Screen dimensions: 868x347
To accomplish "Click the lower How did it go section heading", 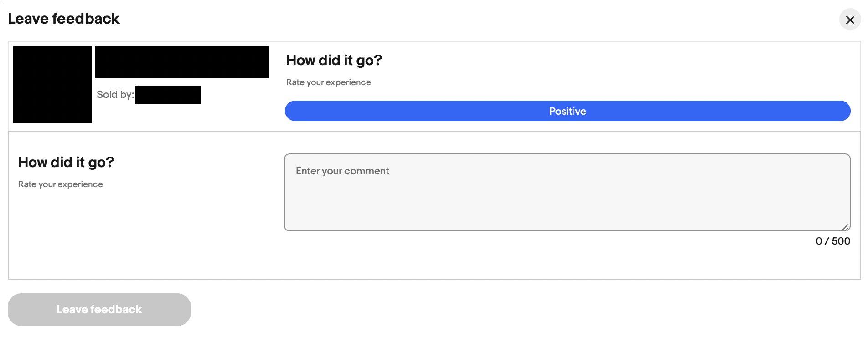I will click(66, 162).
